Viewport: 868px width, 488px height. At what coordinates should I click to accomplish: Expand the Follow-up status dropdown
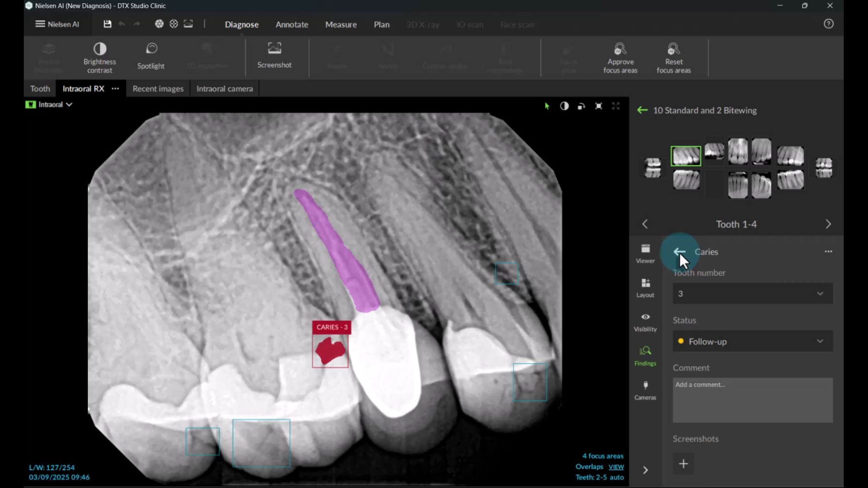pyautogui.click(x=752, y=341)
